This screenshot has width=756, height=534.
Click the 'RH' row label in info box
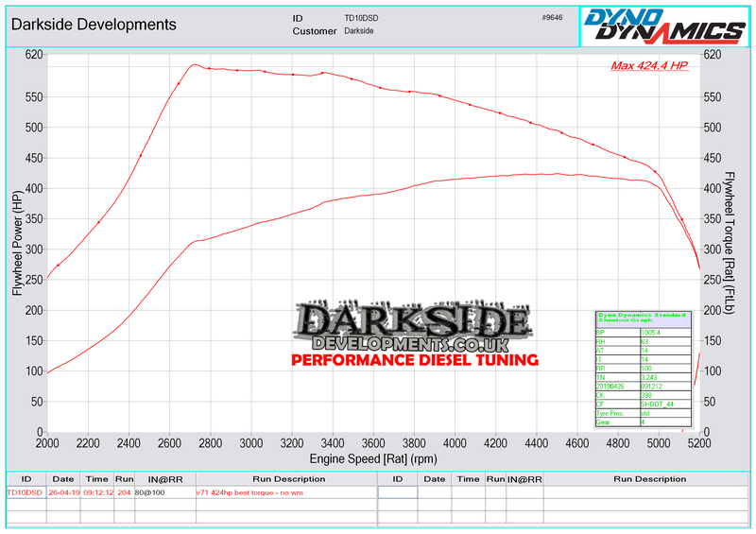(x=600, y=341)
